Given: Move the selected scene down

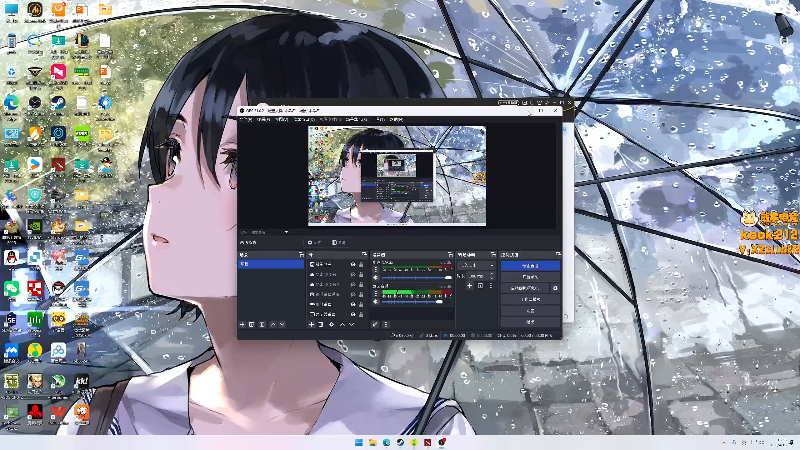Looking at the screenshot, I should (282, 324).
